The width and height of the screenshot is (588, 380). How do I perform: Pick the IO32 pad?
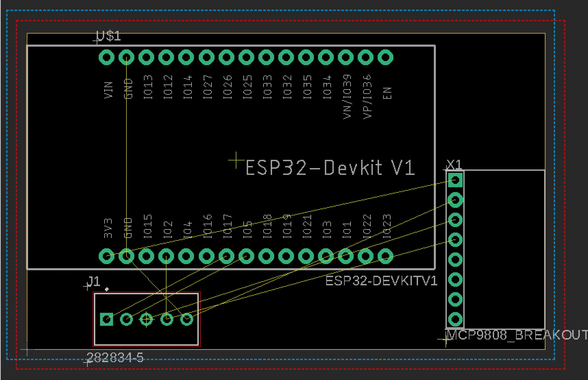[x=286, y=57]
